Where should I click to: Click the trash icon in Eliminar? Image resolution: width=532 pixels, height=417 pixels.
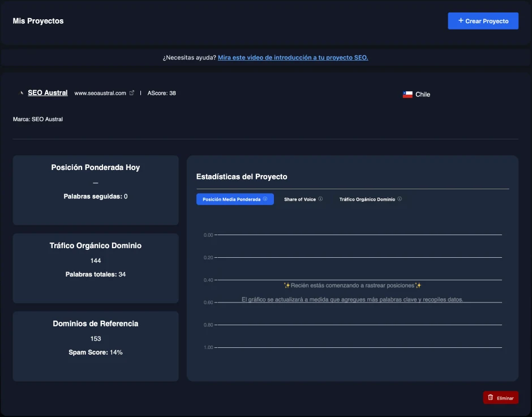click(490, 397)
